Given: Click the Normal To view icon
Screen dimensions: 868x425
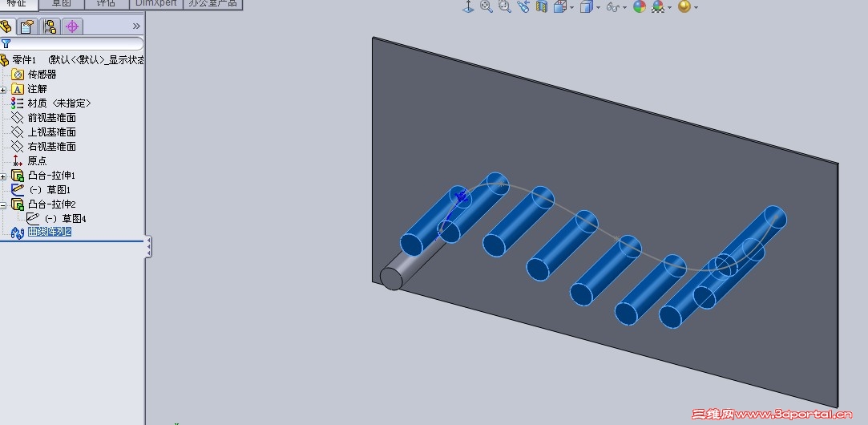Looking at the screenshot, I should point(468,6).
